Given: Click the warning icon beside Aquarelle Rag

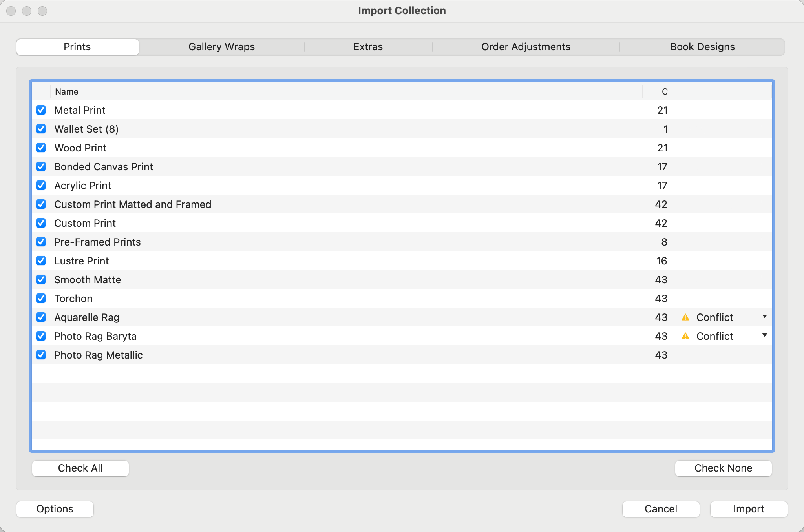Looking at the screenshot, I should point(685,317).
